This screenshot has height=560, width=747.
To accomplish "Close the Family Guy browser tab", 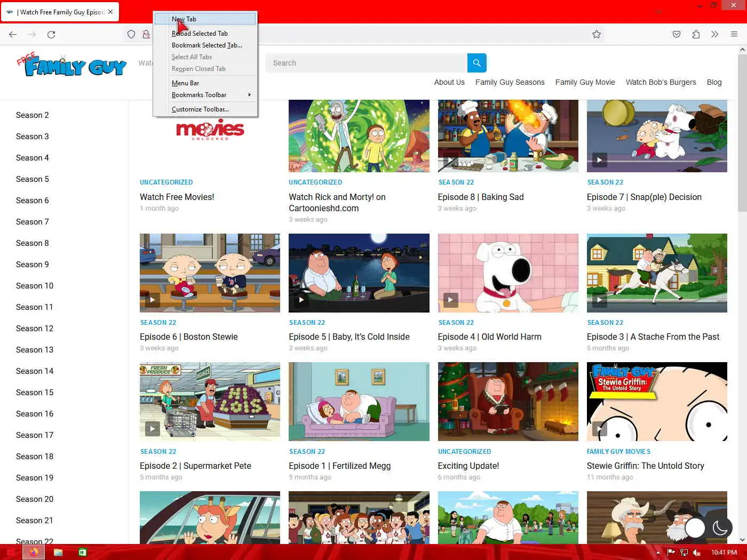I will coord(110,12).
